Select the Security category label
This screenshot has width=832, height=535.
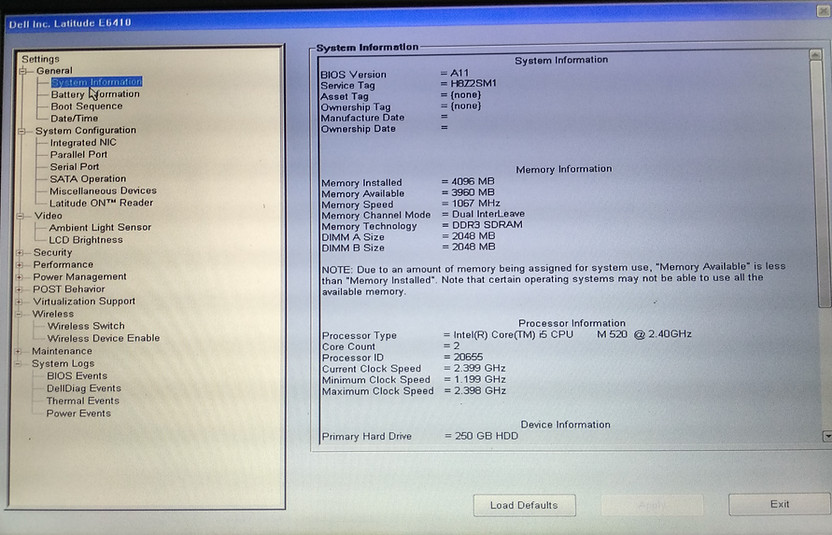coord(53,253)
